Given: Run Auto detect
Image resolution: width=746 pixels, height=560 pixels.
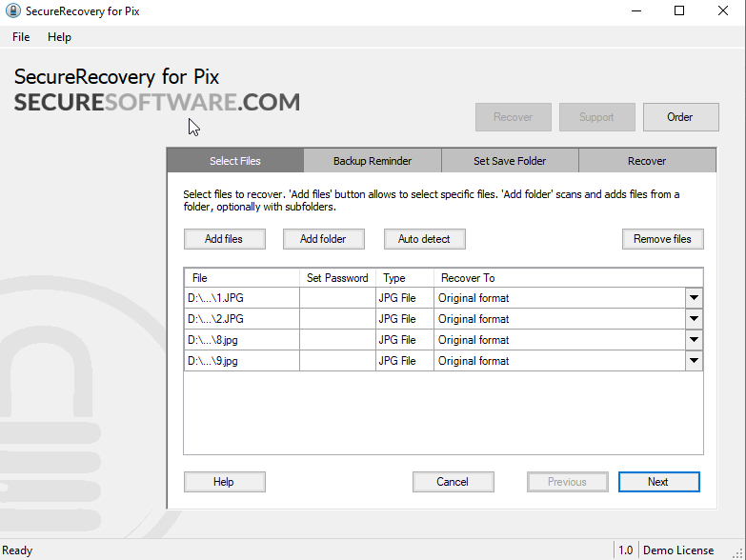Looking at the screenshot, I should point(424,239).
